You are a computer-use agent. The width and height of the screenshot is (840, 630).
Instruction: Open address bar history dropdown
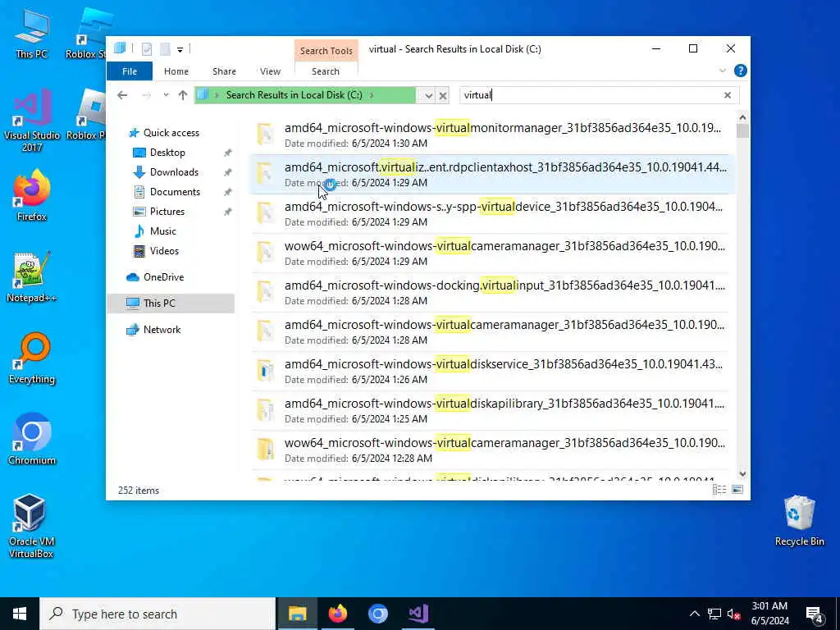tap(428, 96)
